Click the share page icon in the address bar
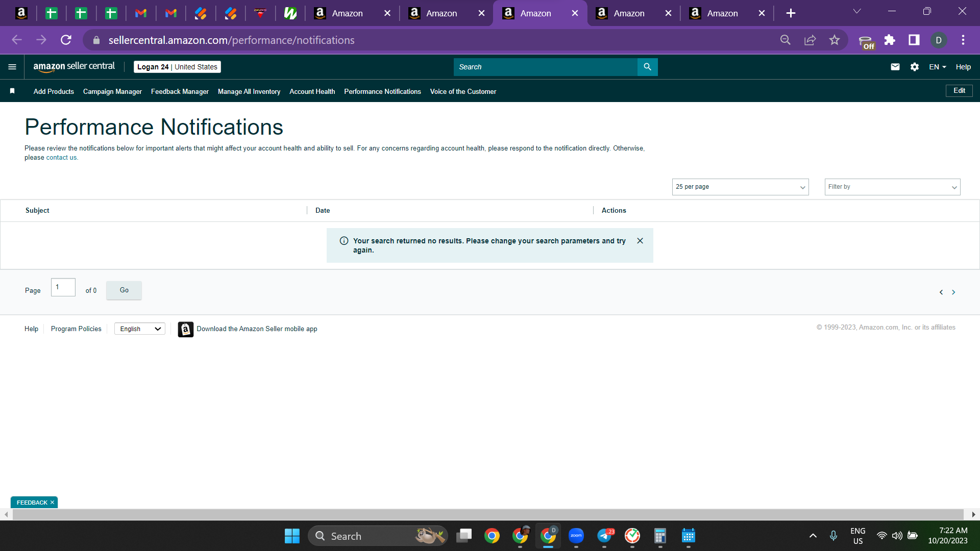Image resolution: width=980 pixels, height=551 pixels. click(x=810, y=40)
